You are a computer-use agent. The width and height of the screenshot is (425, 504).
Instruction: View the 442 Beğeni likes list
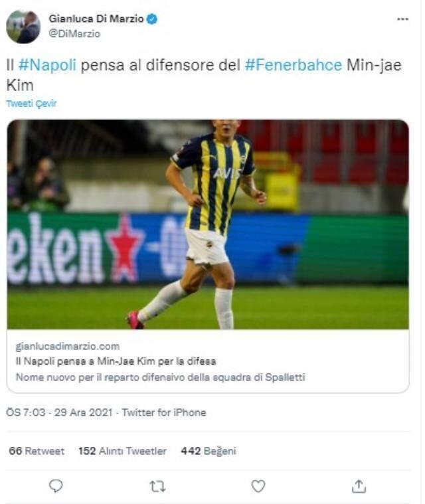click(209, 451)
